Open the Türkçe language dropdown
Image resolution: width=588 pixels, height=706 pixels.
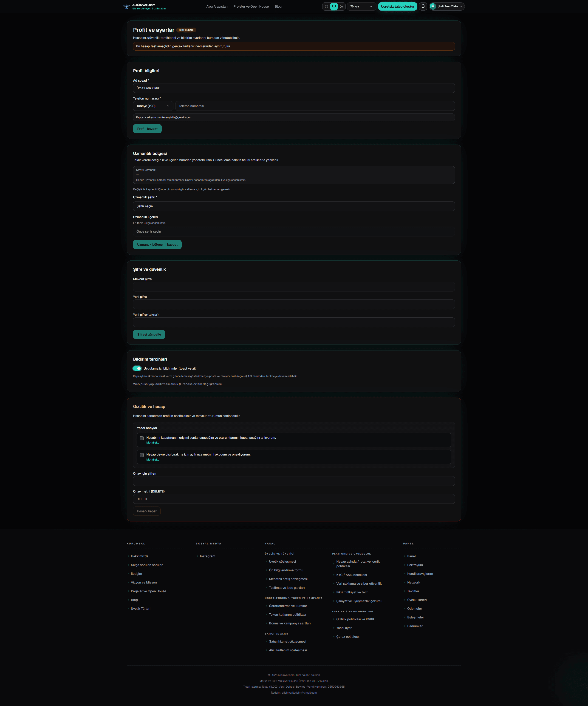click(x=362, y=6)
